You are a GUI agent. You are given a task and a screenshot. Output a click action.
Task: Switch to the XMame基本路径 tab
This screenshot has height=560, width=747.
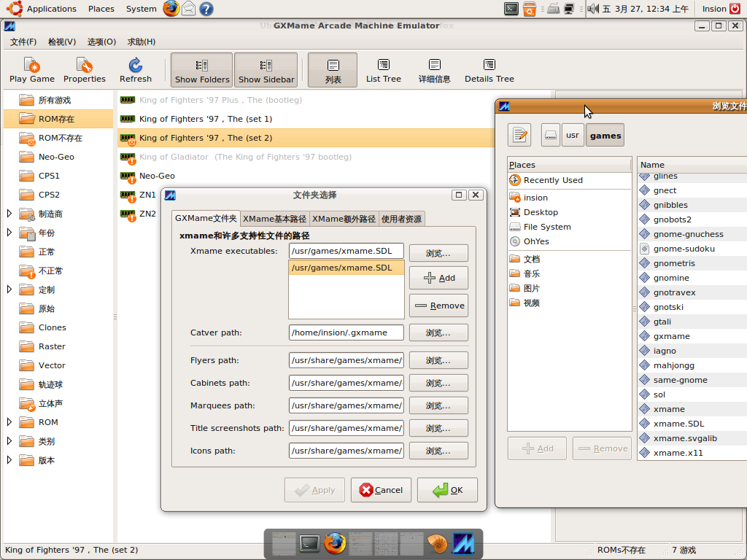(x=275, y=219)
